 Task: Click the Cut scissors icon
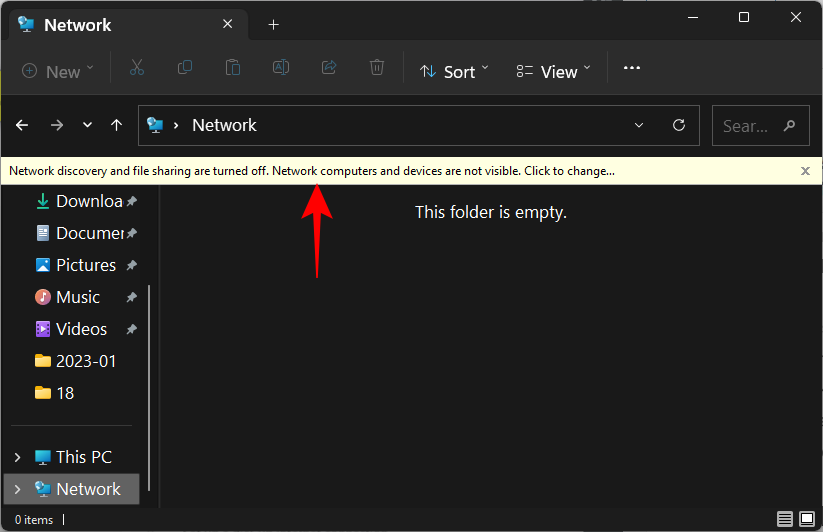pyautogui.click(x=137, y=69)
